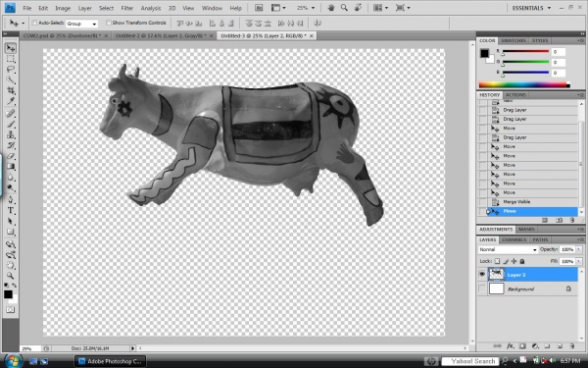Open the Auto-Select Group dropdown

tap(81, 24)
